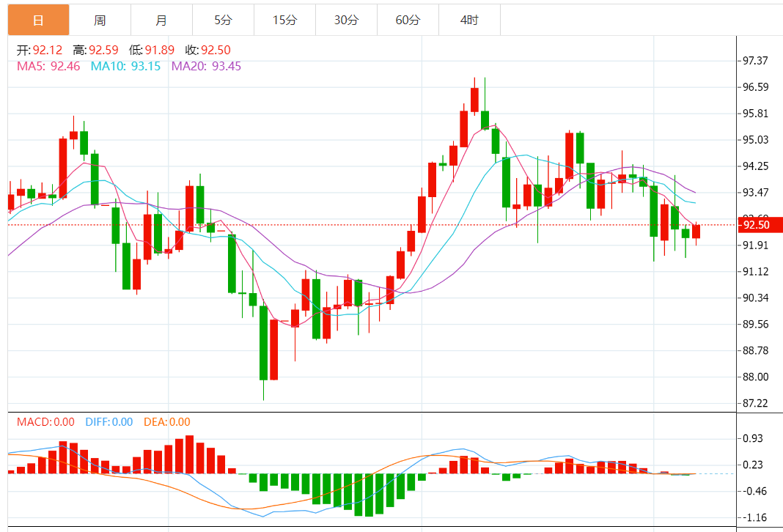Click the 收: 92.50 close price value
The image size is (783, 532).
(x=207, y=50)
